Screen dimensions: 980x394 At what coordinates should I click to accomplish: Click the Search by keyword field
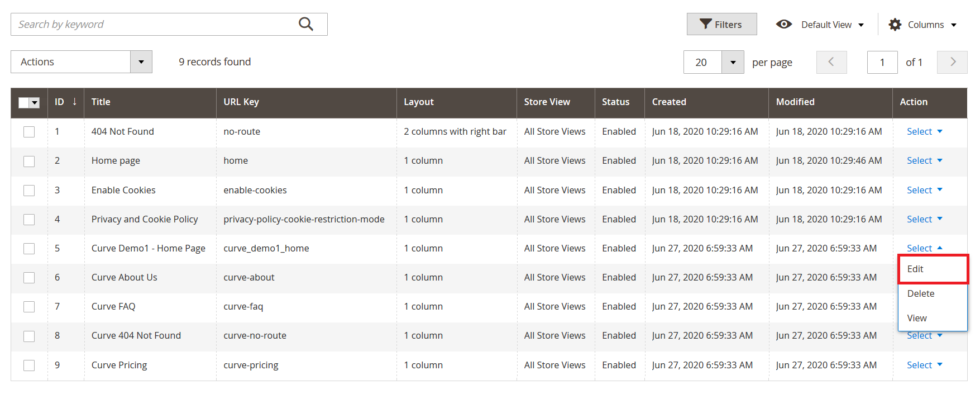(x=154, y=25)
